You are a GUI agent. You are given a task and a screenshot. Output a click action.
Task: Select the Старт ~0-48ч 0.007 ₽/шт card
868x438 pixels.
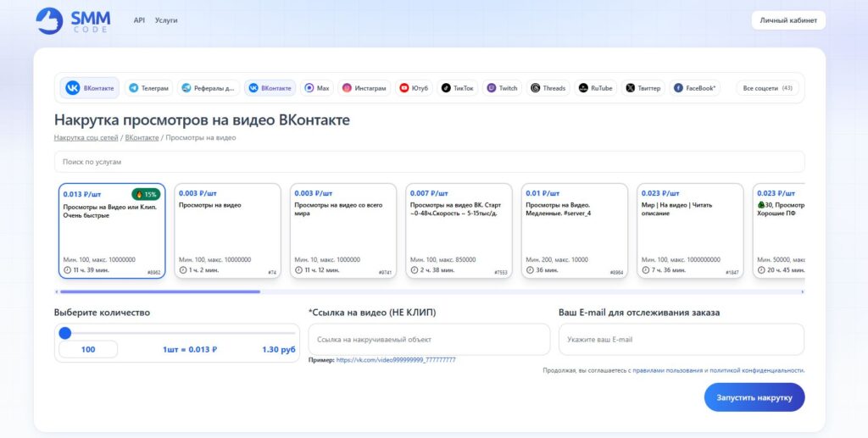[459, 230]
